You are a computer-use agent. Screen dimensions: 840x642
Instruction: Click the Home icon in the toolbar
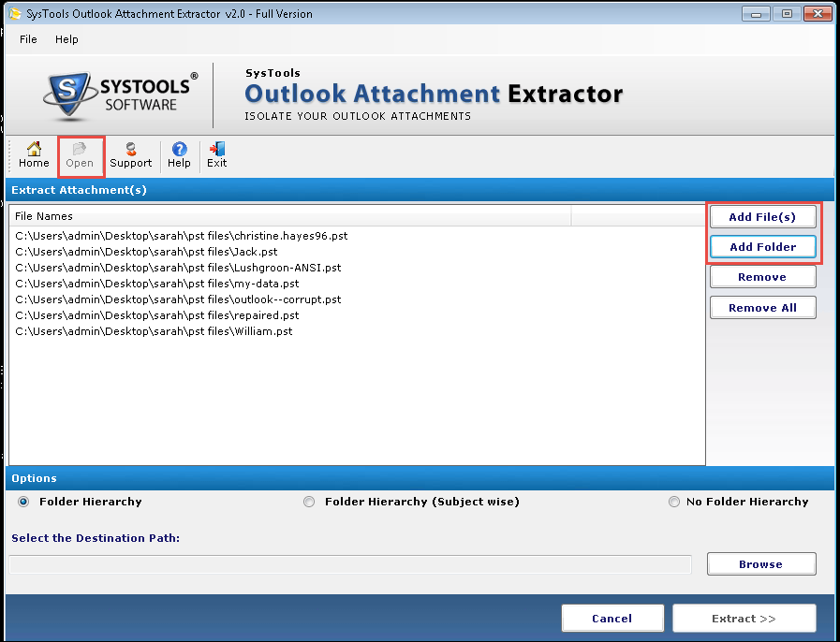[x=33, y=154]
